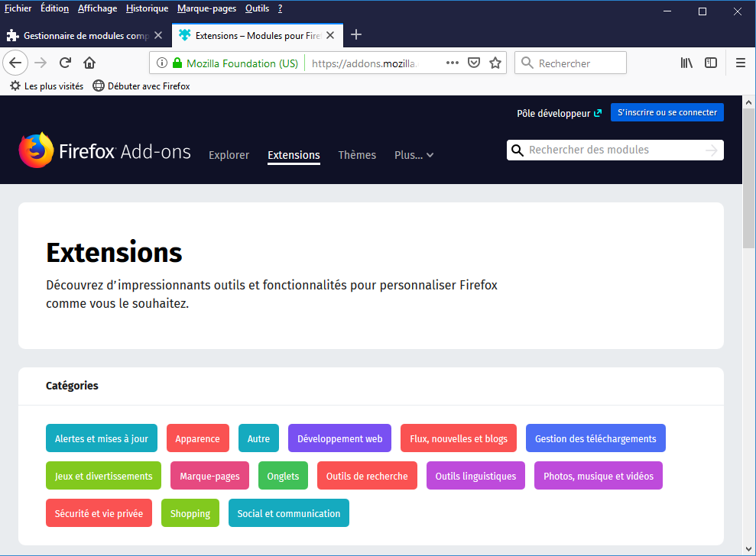The width and height of the screenshot is (756, 556).
Task: Expand the Plus… dropdown
Action: (x=414, y=155)
